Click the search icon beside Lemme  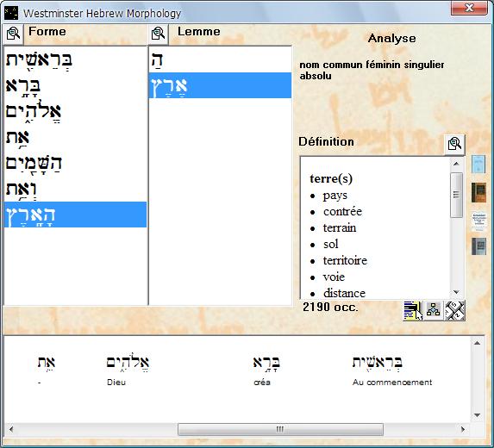[x=158, y=34]
